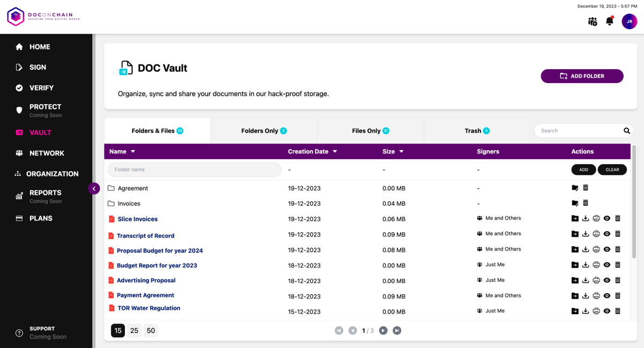
Task: Collapse the sidebar with the chevron arrow
Action: [94, 189]
